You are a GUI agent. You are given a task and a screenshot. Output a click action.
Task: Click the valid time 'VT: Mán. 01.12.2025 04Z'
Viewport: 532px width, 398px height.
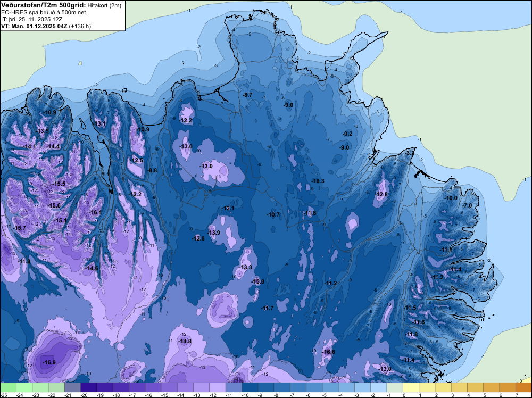click(x=34, y=26)
